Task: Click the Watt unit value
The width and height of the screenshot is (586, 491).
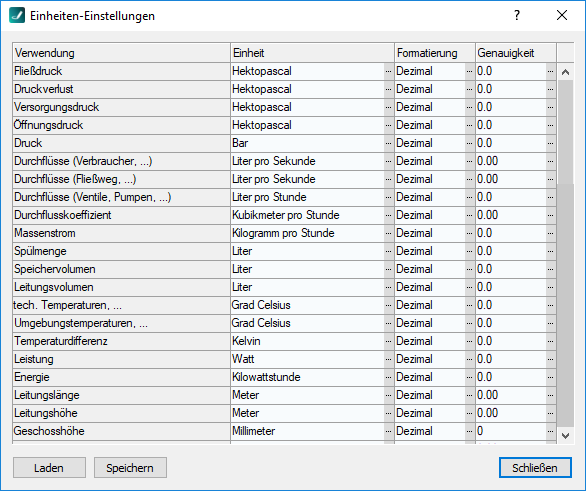Action: coord(243,359)
